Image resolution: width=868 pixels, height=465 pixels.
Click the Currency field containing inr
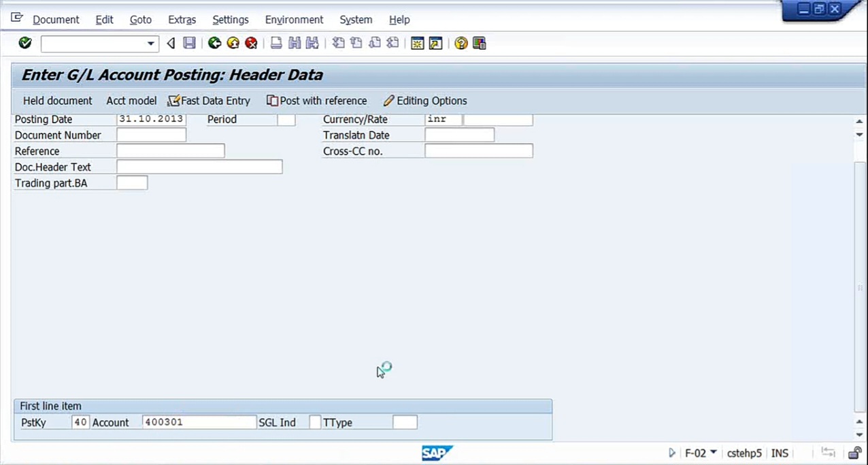(x=444, y=119)
